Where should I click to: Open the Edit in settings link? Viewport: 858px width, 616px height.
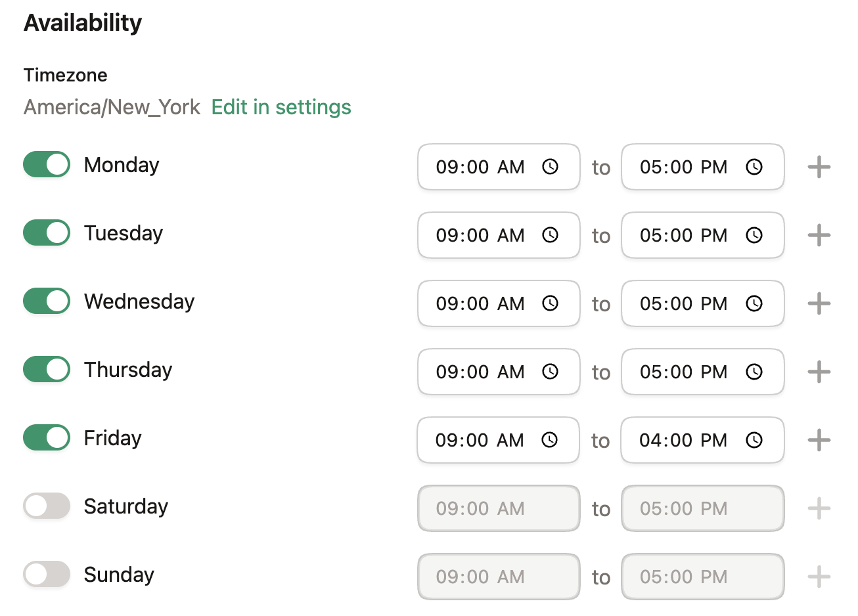[281, 107]
